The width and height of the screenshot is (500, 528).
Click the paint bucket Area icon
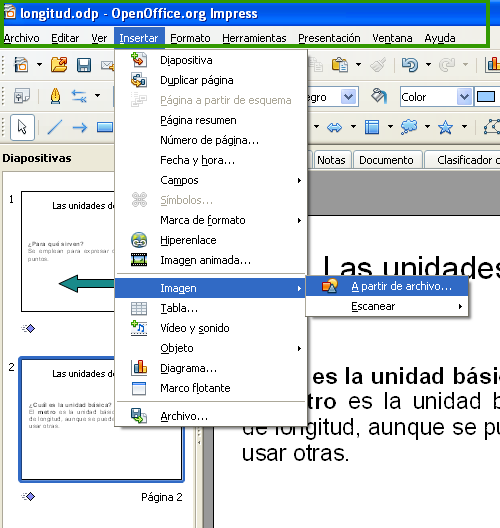(x=379, y=96)
